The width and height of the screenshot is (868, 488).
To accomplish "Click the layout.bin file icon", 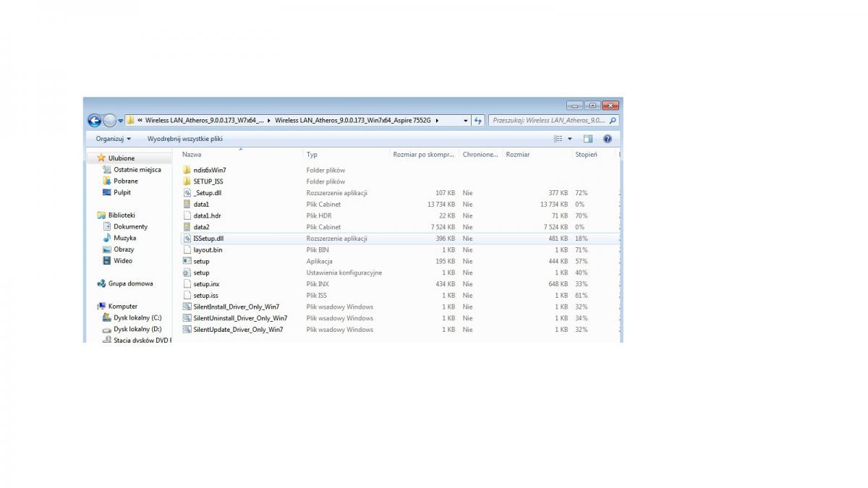I will tap(187, 250).
